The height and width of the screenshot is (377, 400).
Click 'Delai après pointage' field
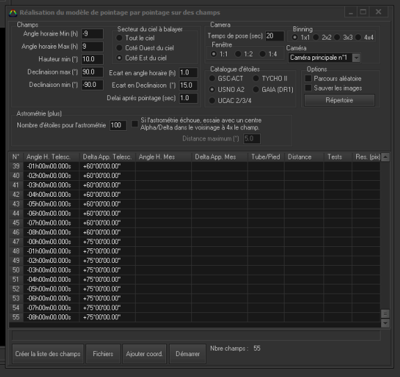(x=188, y=98)
